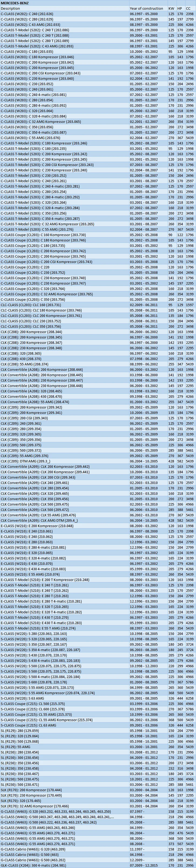This screenshot has height=868, width=196.
Task: Click the MERCEDES-BENZ table title
Action: pos(15,3)
